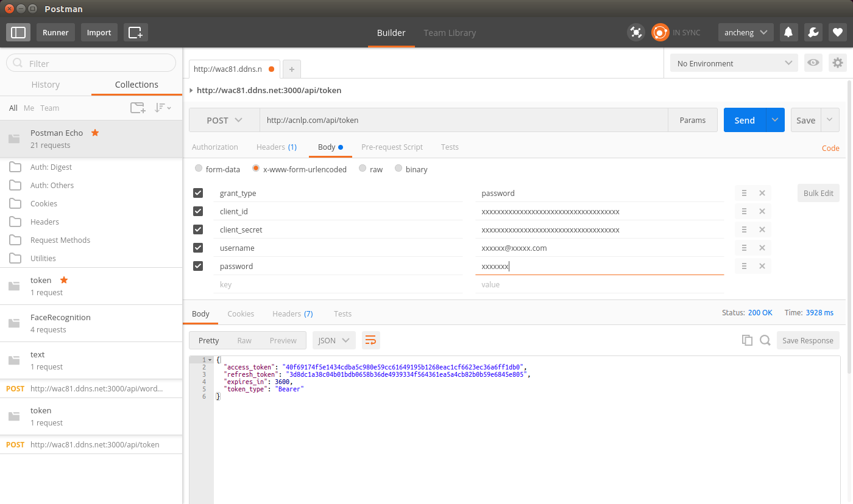Open manage environments gear icon
853x504 pixels.
coord(838,63)
